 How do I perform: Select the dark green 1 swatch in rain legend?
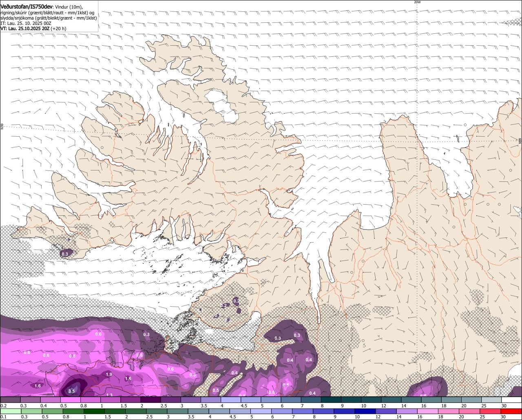pyautogui.click(x=94, y=411)
